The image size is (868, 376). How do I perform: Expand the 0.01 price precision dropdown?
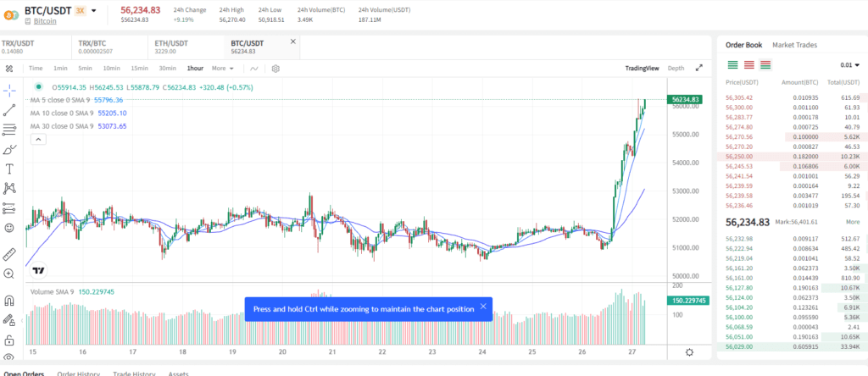click(849, 64)
